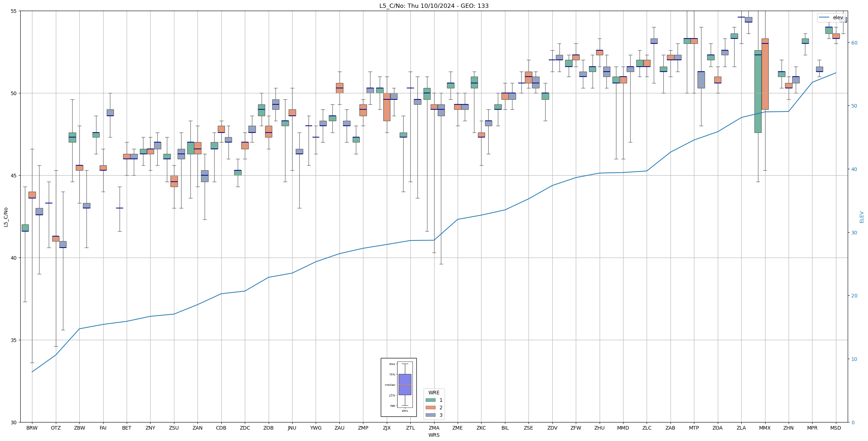Image resolution: width=868 pixels, height=441 pixels.
Task: Click the ZAN station tick label
Action: click(x=198, y=428)
